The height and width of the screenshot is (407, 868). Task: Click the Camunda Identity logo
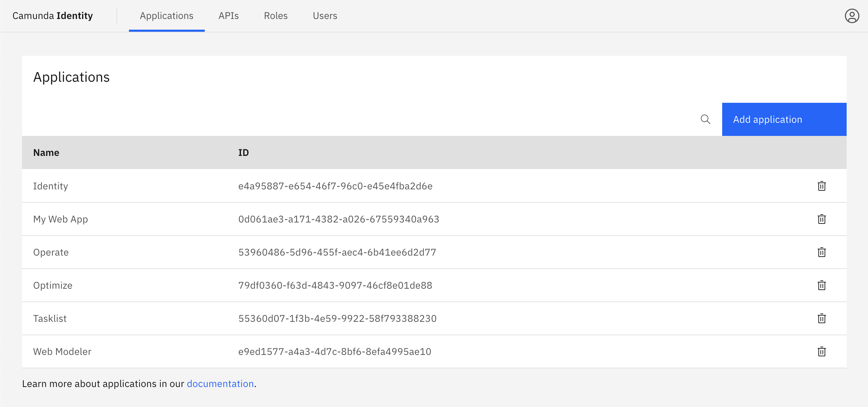click(52, 16)
